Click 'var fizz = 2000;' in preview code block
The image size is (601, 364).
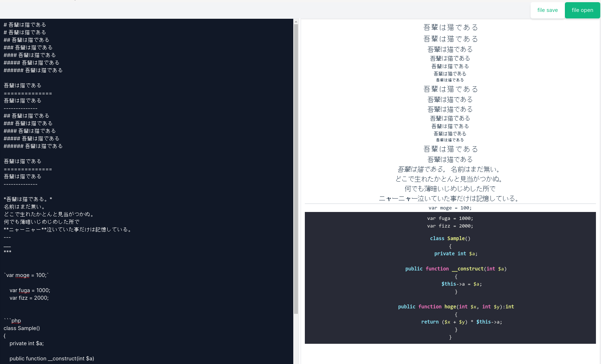(450, 226)
